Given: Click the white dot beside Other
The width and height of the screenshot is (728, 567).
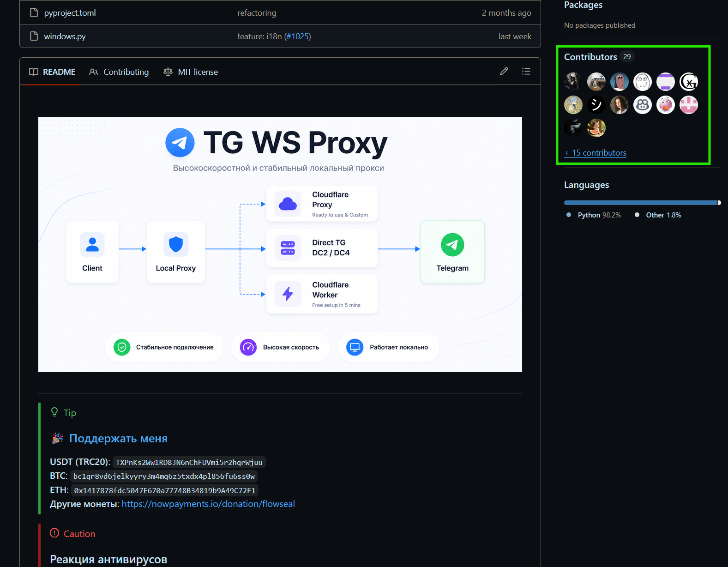Looking at the screenshot, I should pos(637,215).
